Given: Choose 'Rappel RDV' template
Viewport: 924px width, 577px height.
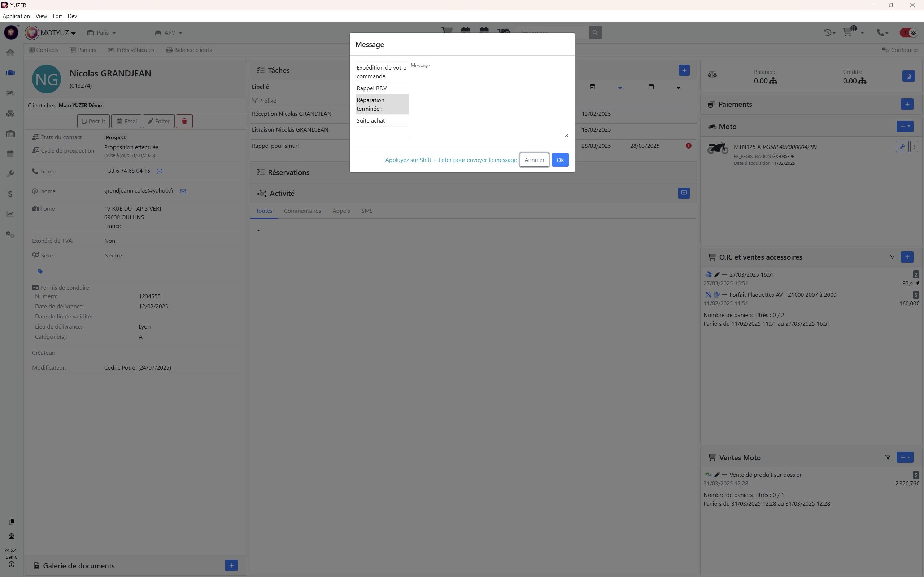Looking at the screenshot, I should [371, 88].
